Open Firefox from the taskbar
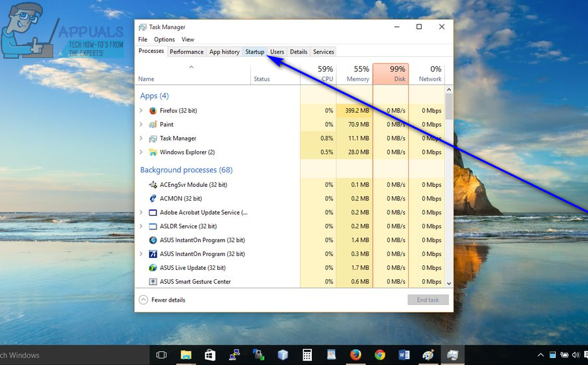588x365 pixels. (x=355, y=355)
